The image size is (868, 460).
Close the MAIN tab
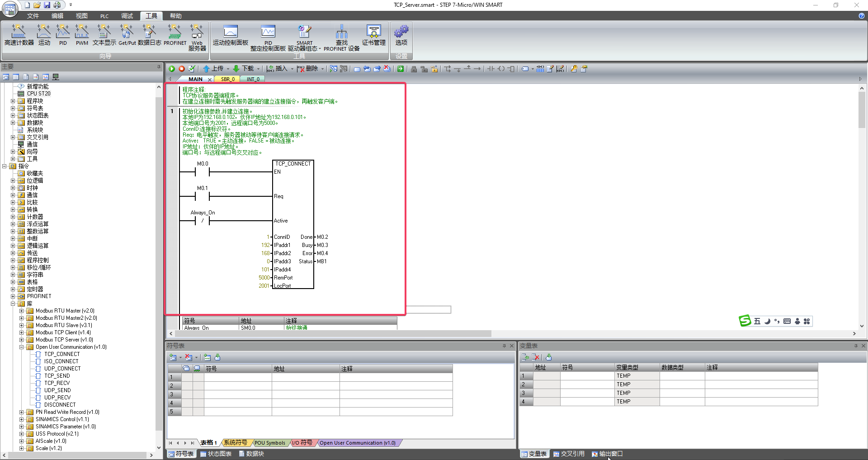click(x=210, y=79)
